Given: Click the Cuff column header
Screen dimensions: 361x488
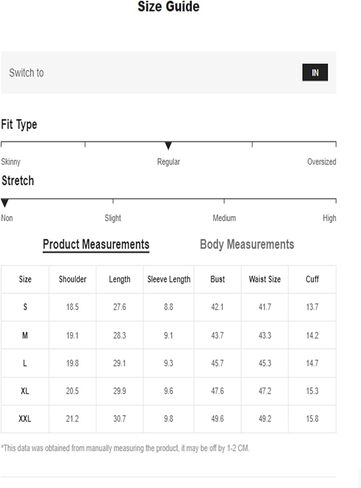Looking at the screenshot, I should [312, 279].
